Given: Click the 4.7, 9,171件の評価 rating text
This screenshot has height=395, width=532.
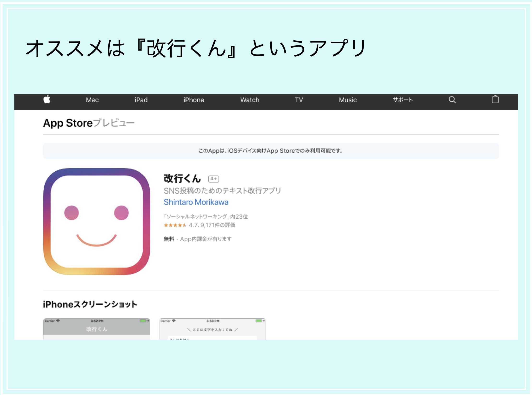Looking at the screenshot, I should coord(212,225).
